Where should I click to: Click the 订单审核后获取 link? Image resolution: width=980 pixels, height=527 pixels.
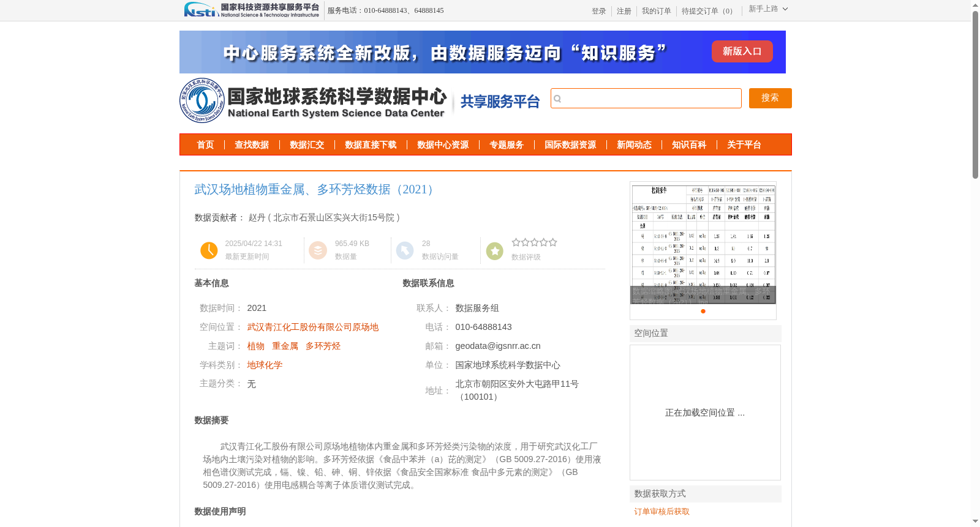point(661,512)
